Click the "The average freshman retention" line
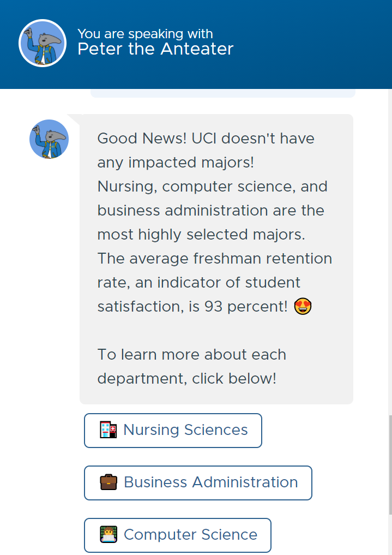The width and height of the screenshot is (392, 555). [214, 259]
